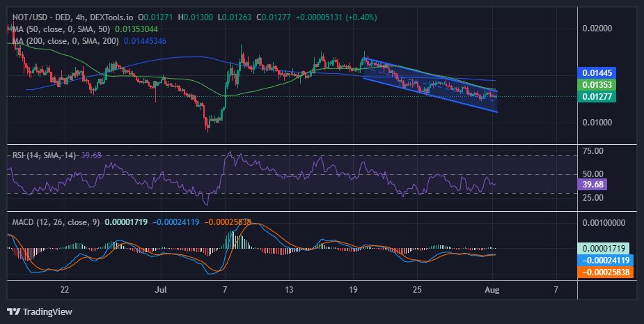The image size is (644, 324).
Task: Click MACD legend signal value −0.00025838
Action: (228, 222)
